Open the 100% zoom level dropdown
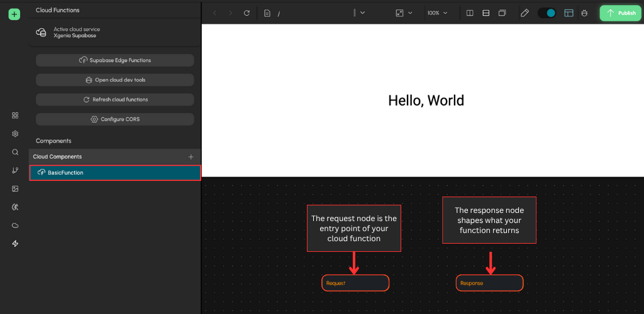Viewport: 644px width, 314px height. [437, 13]
